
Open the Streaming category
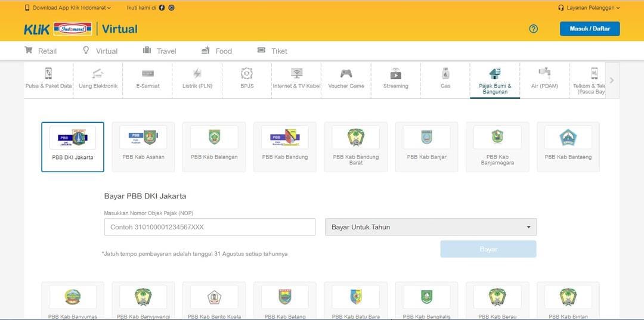[x=396, y=80]
